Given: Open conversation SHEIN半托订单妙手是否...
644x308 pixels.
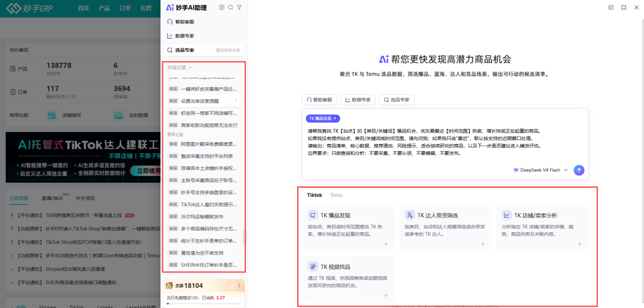Looking at the screenshot, I should pyautogui.click(x=203, y=265).
